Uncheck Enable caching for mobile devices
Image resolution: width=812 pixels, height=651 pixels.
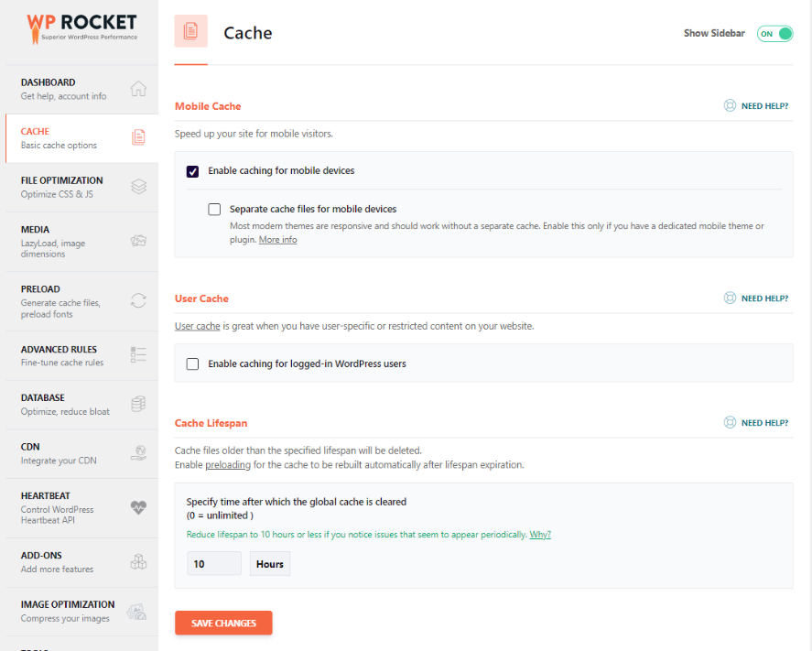[192, 171]
